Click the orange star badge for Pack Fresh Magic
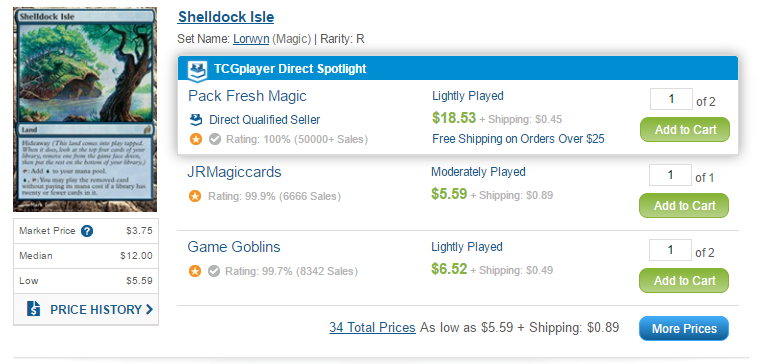The image size is (767, 364). (x=196, y=139)
